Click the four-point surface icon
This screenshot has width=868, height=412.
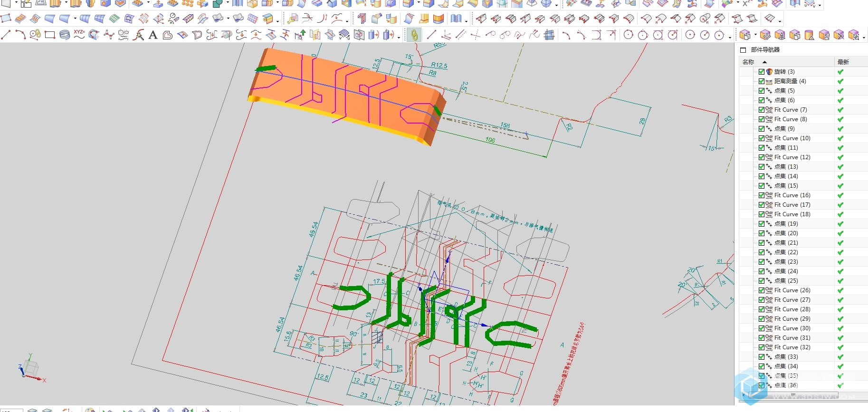6,19
